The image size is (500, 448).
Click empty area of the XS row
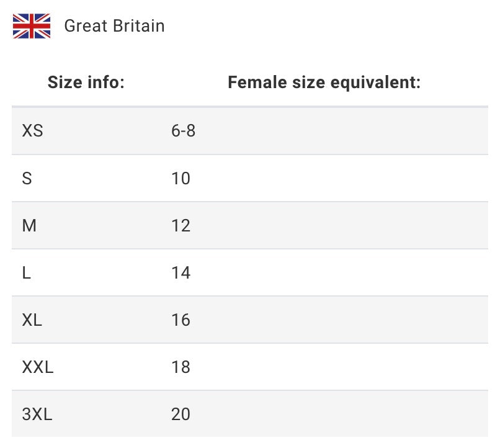pyautogui.click(x=341, y=131)
